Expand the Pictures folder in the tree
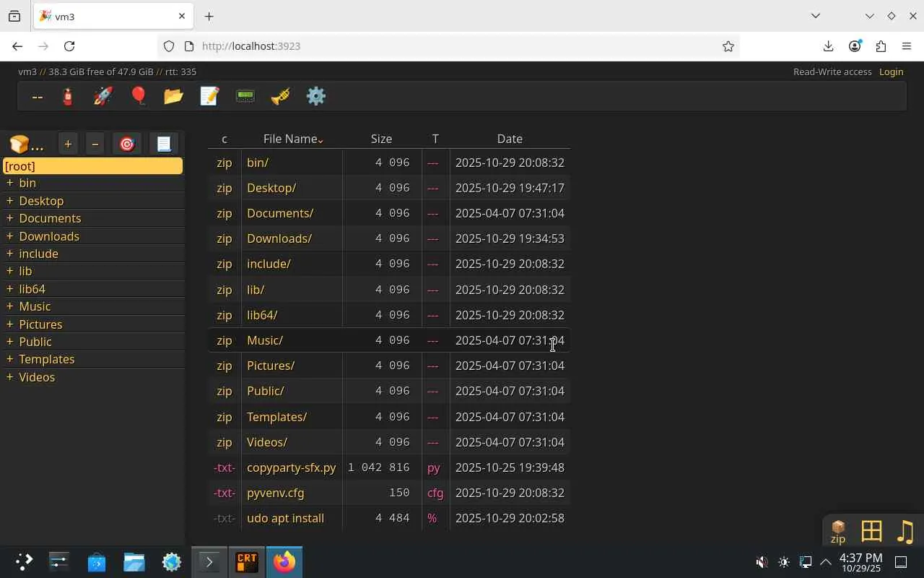The height and width of the screenshot is (578, 924). click(9, 324)
